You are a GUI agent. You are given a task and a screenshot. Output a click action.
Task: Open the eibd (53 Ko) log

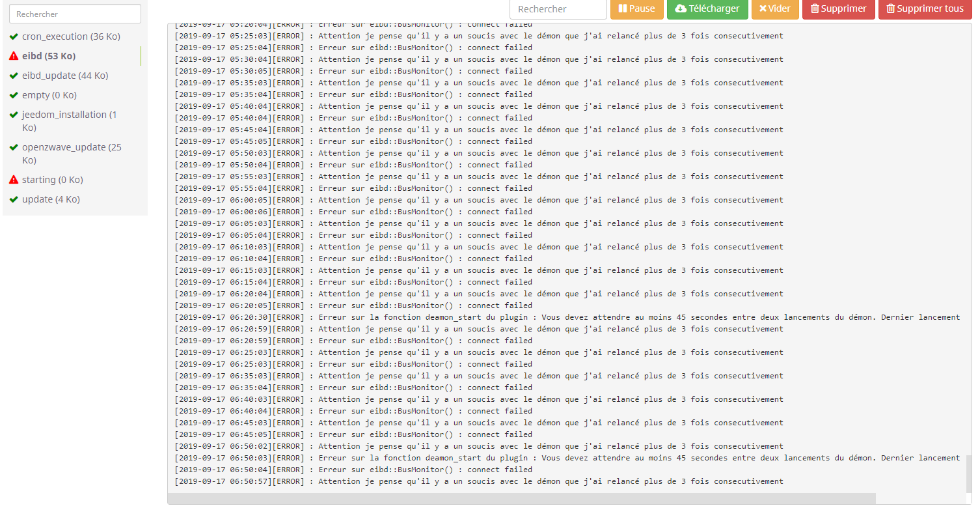(49, 56)
